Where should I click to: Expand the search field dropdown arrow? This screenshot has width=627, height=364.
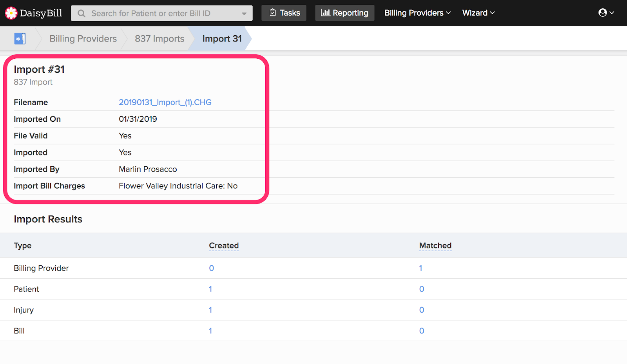[244, 14]
